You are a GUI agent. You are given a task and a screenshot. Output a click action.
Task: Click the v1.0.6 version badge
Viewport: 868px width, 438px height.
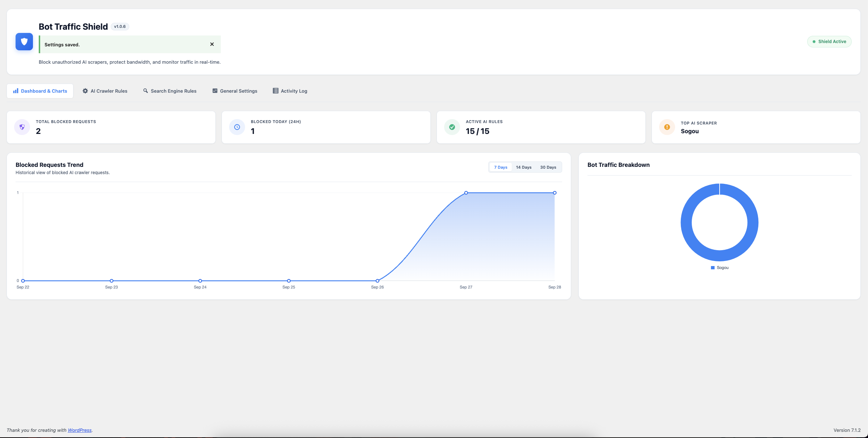120,26
